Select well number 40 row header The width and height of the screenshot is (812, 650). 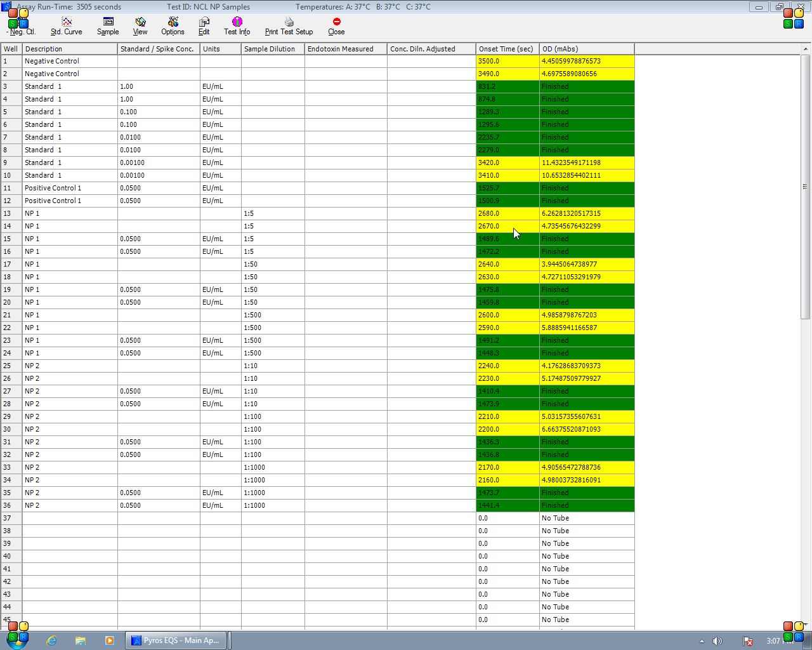tap(11, 556)
